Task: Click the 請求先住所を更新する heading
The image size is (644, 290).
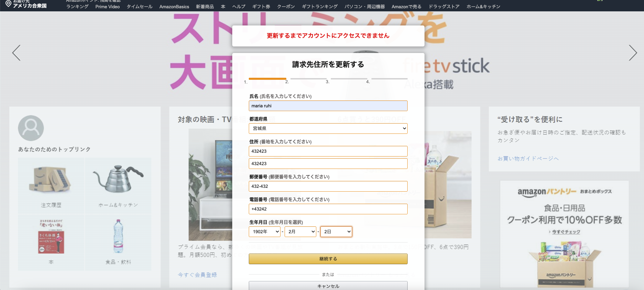Action: (x=328, y=64)
